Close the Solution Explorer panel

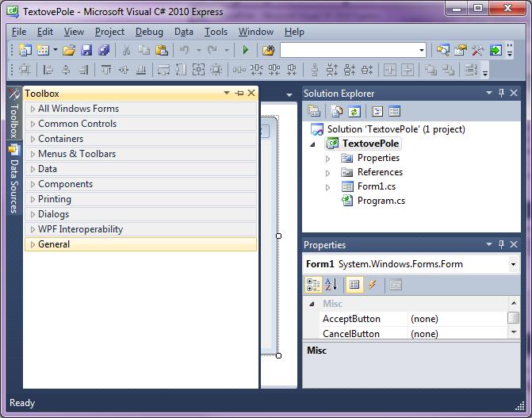point(514,93)
